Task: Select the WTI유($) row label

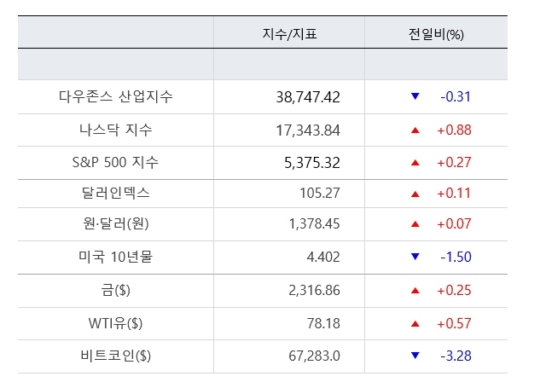Action: (115, 323)
